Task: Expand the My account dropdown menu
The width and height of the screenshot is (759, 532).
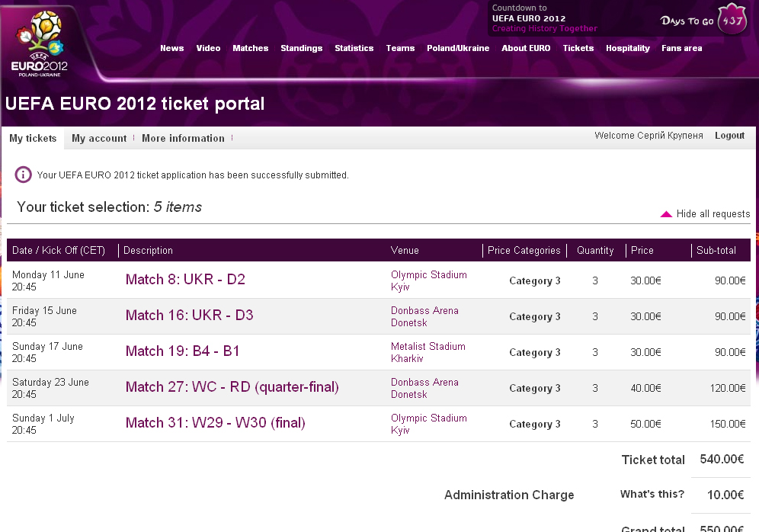Action: (x=99, y=139)
